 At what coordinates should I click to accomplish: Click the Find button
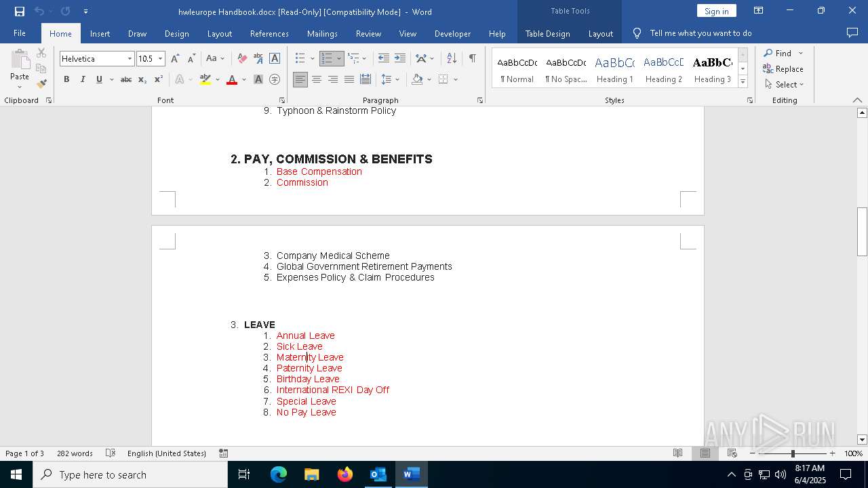[777, 53]
